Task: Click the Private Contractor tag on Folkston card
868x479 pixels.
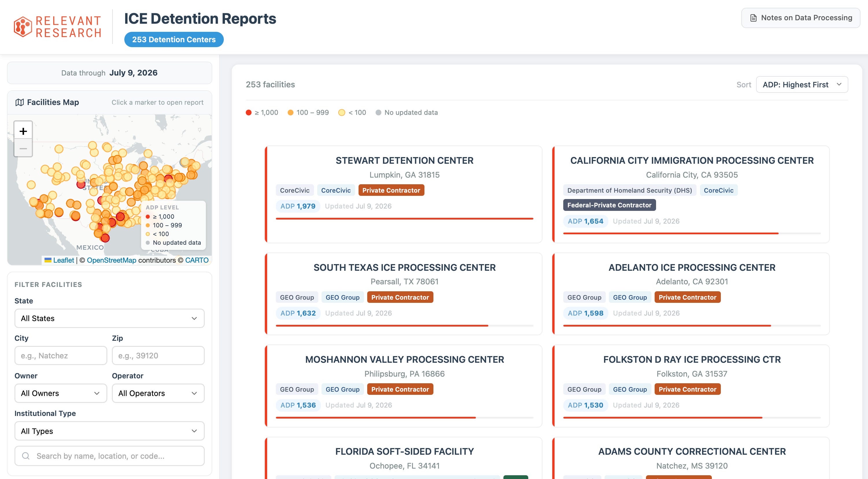Action: pos(687,389)
